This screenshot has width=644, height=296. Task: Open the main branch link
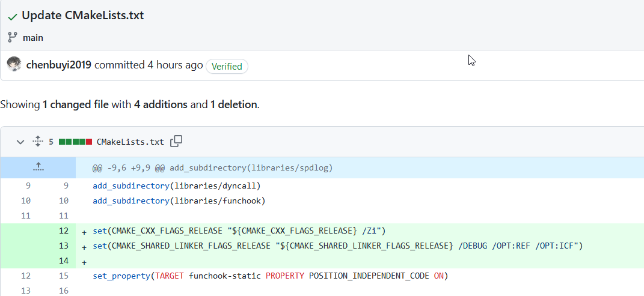[33, 38]
